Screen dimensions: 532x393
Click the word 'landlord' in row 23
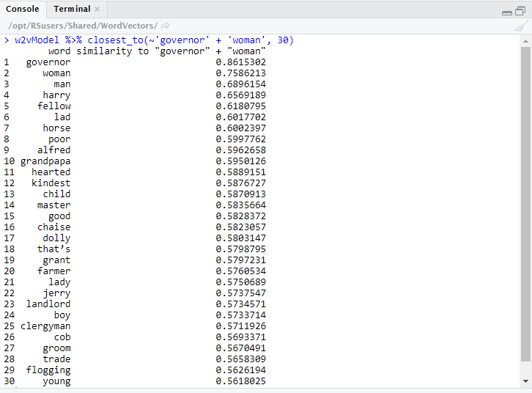pyautogui.click(x=48, y=304)
